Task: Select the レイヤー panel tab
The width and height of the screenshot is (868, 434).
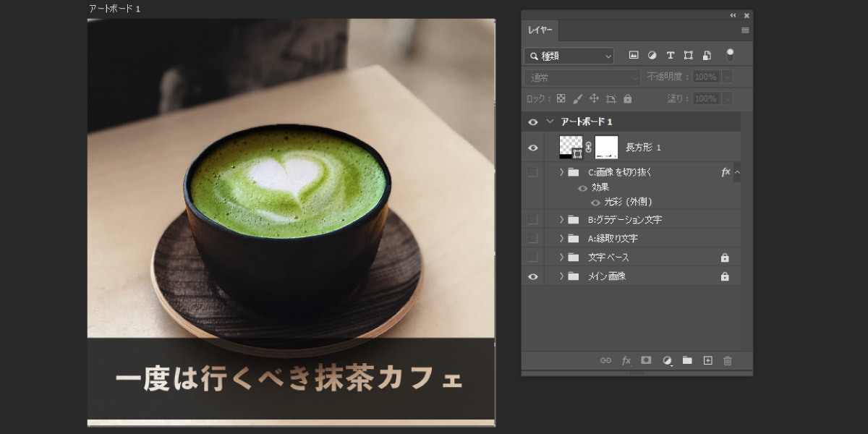Action: (x=540, y=30)
